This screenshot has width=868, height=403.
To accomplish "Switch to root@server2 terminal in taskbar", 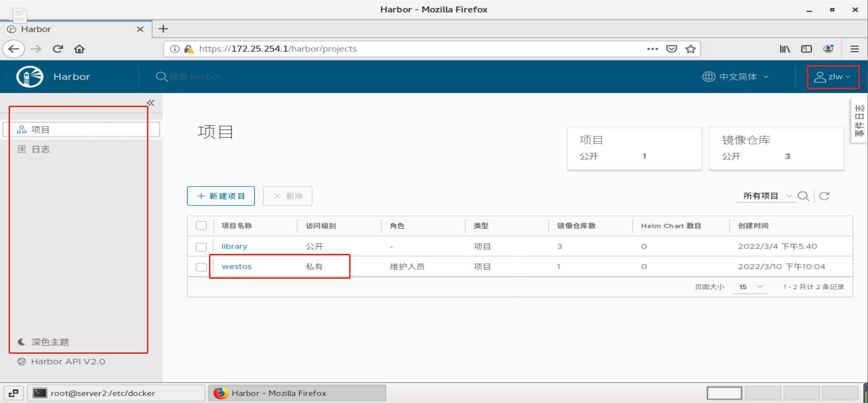I will tap(116, 393).
